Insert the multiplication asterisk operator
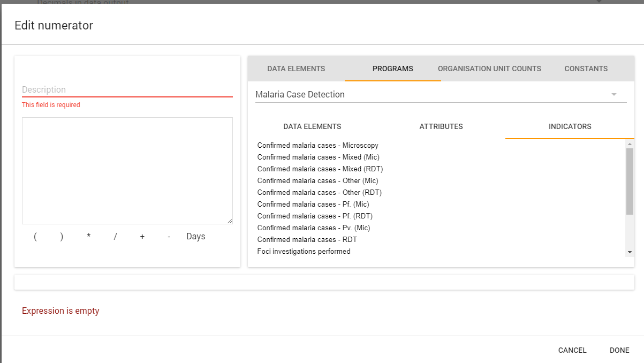This screenshot has width=644, height=363. pos(89,237)
